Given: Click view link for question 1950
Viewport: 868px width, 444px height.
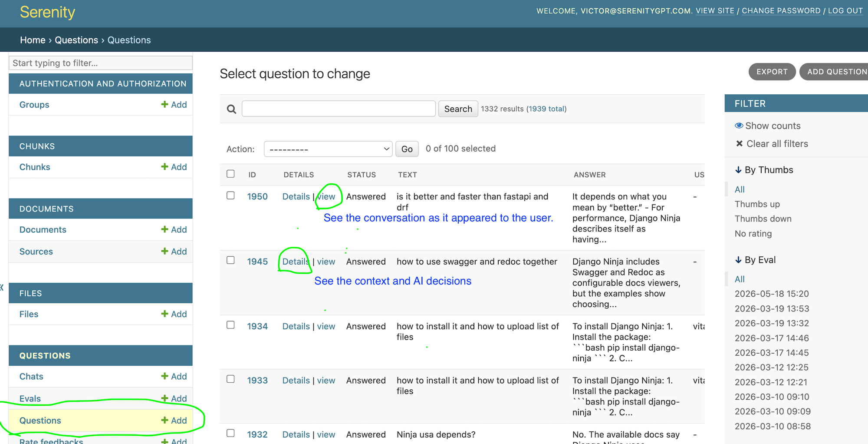Looking at the screenshot, I should [x=326, y=196].
